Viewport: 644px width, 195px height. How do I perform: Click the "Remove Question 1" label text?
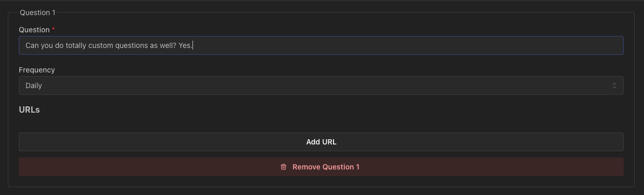[326, 167]
